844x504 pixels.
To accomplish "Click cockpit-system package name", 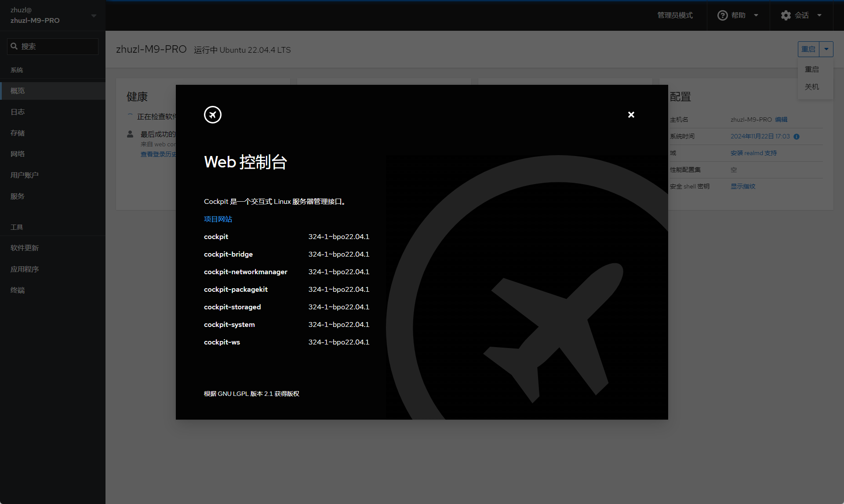I will tap(229, 324).
